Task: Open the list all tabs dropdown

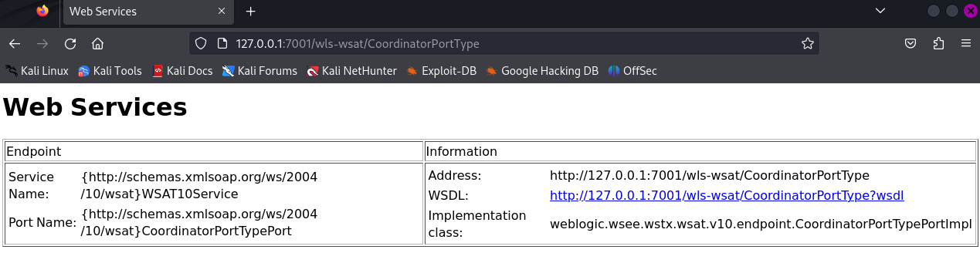Action: (880, 11)
